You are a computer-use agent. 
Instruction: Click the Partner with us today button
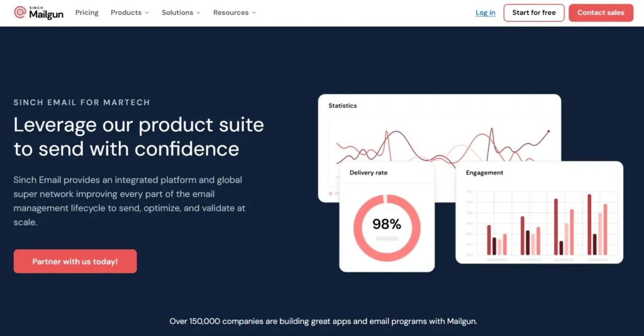[75, 261]
